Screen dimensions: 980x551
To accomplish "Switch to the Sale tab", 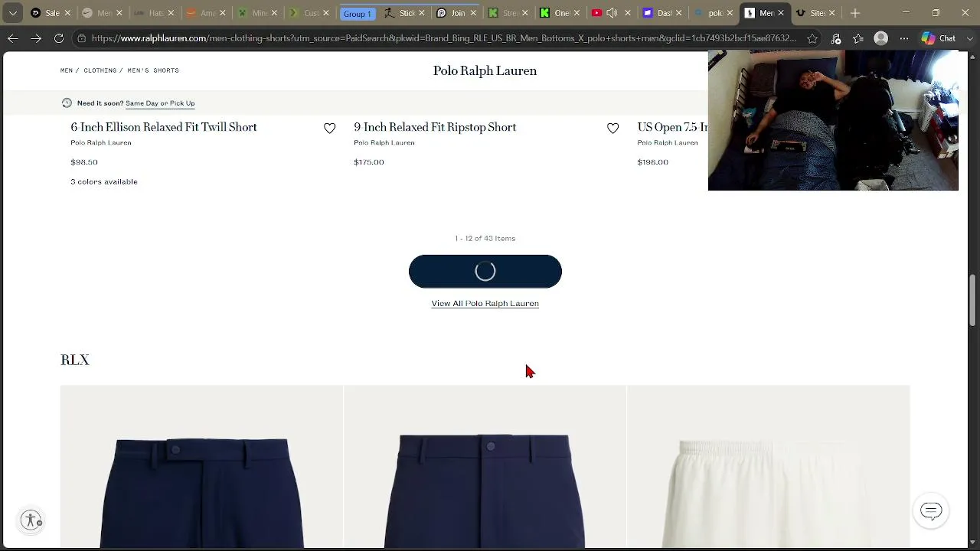I will click(51, 13).
